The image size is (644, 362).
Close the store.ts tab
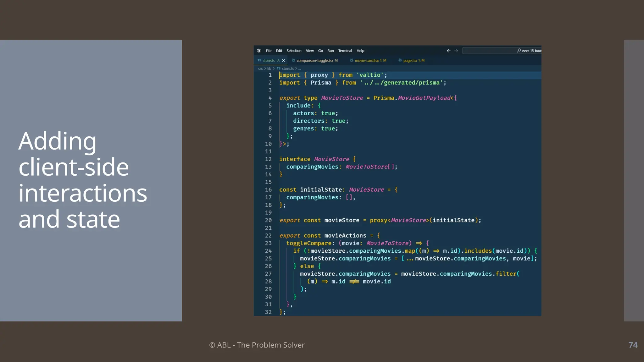click(x=283, y=60)
